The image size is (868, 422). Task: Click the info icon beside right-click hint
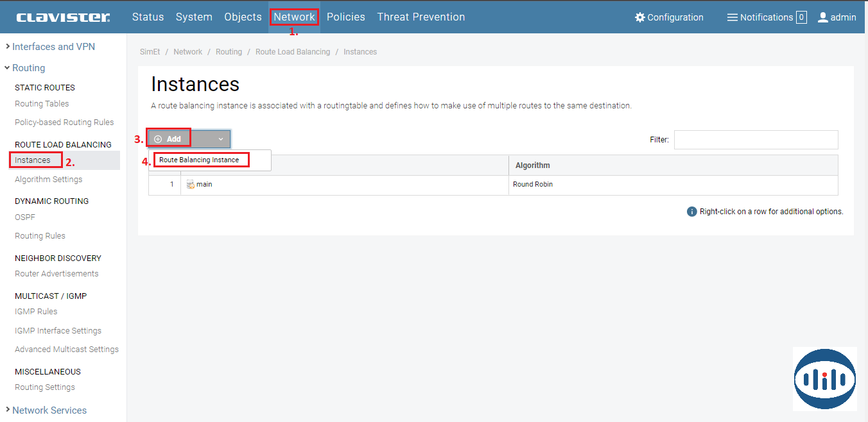click(691, 212)
